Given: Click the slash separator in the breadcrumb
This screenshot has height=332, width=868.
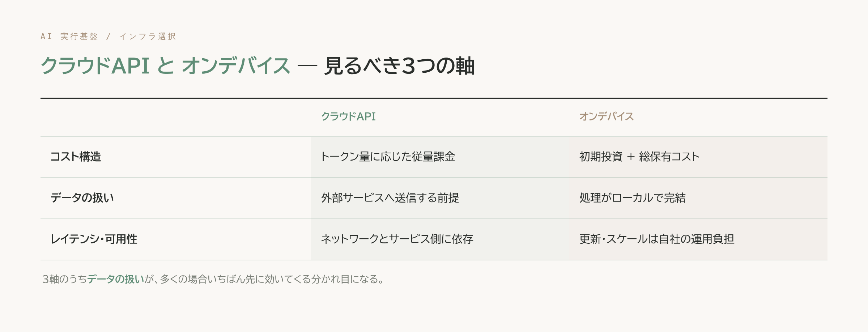Looking at the screenshot, I should [109, 37].
